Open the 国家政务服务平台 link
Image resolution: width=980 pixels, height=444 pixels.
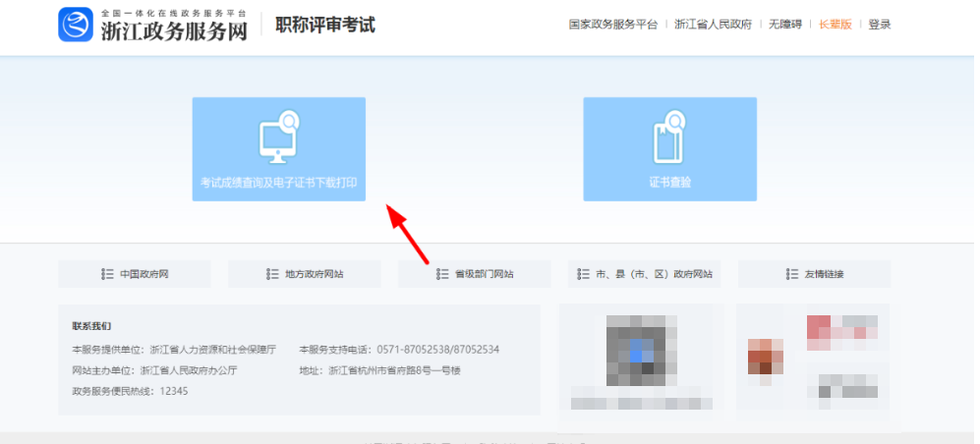coord(612,25)
